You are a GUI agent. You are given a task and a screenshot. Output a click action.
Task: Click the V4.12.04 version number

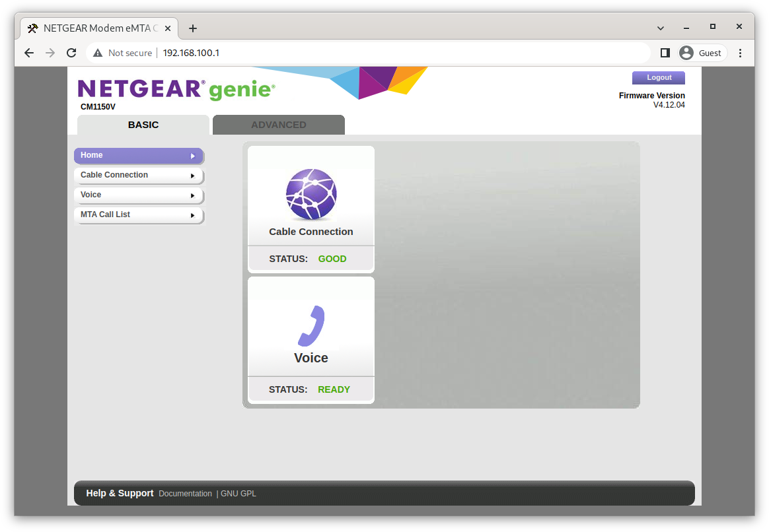point(669,105)
